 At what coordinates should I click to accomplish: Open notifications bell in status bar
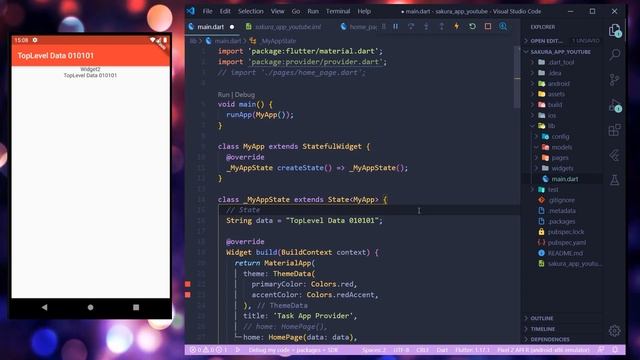click(x=615, y=350)
